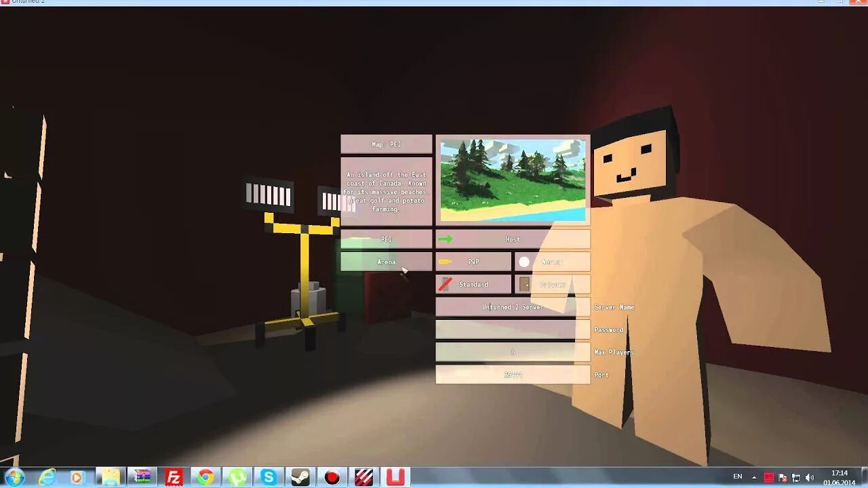Screen dimensions: 868x488
Task: Open Steam from the taskbar
Action: click(300, 477)
